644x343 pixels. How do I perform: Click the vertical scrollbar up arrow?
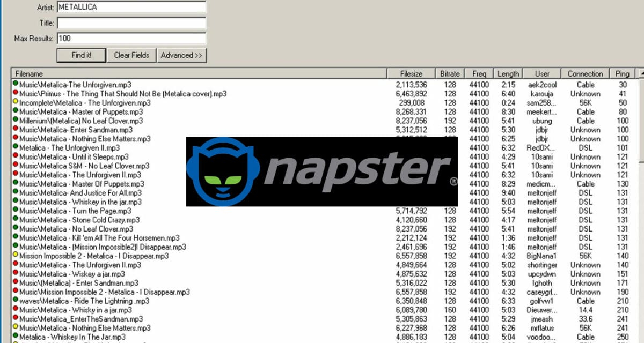click(x=640, y=74)
